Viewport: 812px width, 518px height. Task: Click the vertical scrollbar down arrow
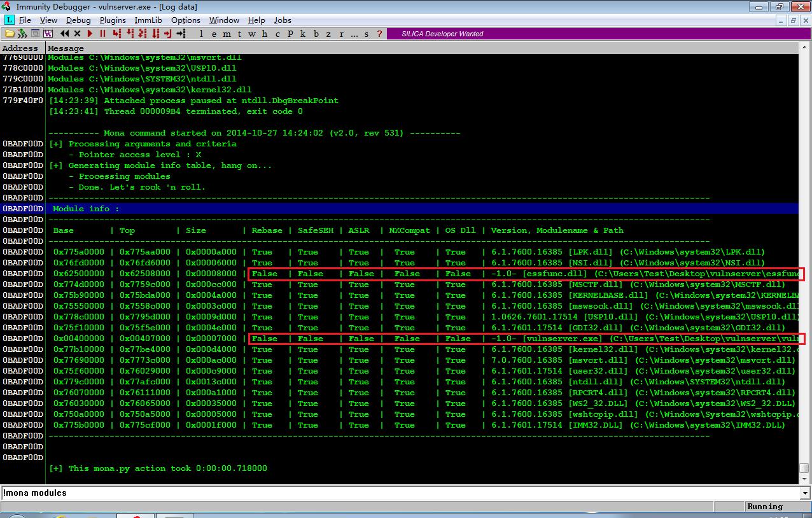(804, 479)
